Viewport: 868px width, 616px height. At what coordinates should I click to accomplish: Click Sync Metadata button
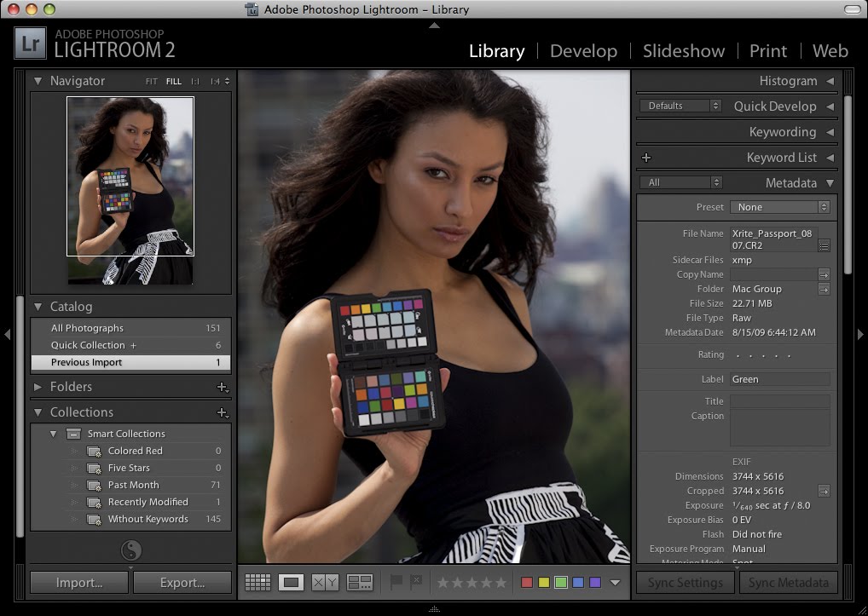click(789, 582)
